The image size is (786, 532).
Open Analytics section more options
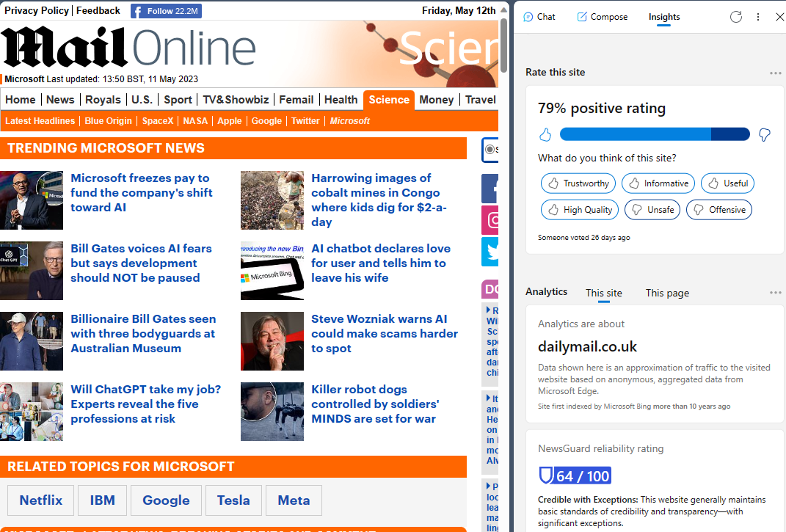pos(775,292)
